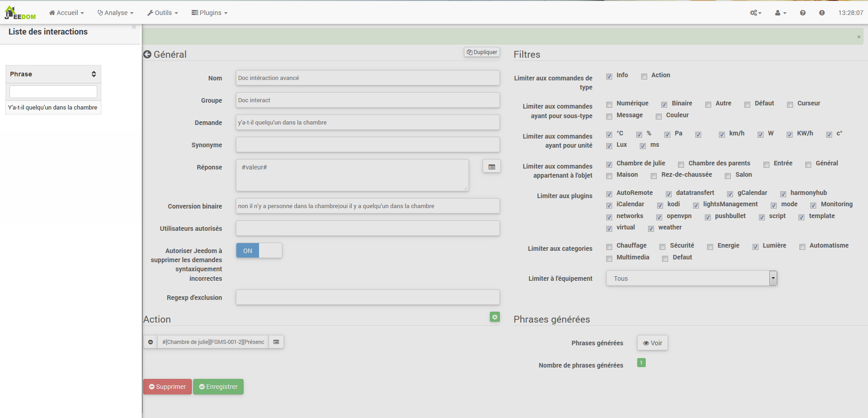This screenshot has width=868, height=418.
Task: Click the back arrow next to Général
Action: (147, 55)
